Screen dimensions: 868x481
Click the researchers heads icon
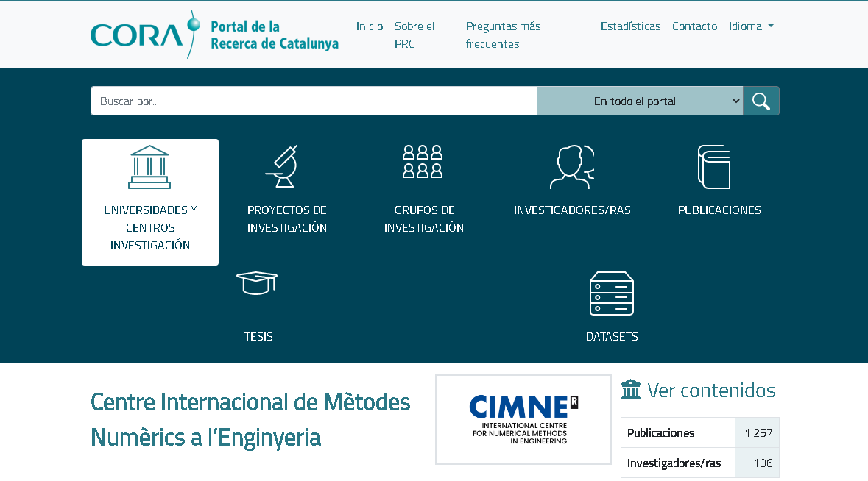[x=572, y=167]
